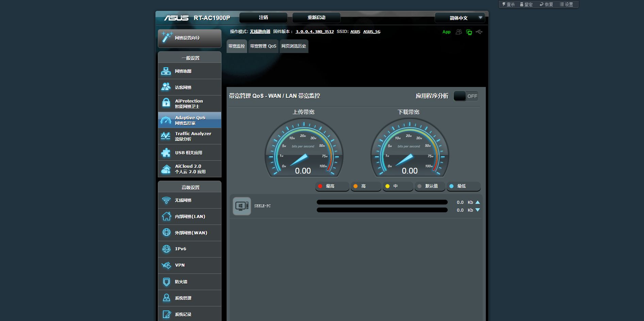Click the 设置 item in top toolbar
Screen dimensions: 644x321
coord(566,4)
